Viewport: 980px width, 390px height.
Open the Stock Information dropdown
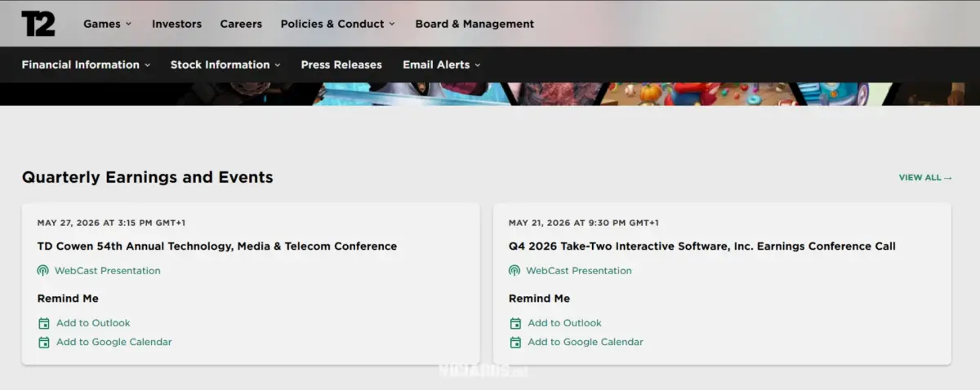click(x=225, y=64)
